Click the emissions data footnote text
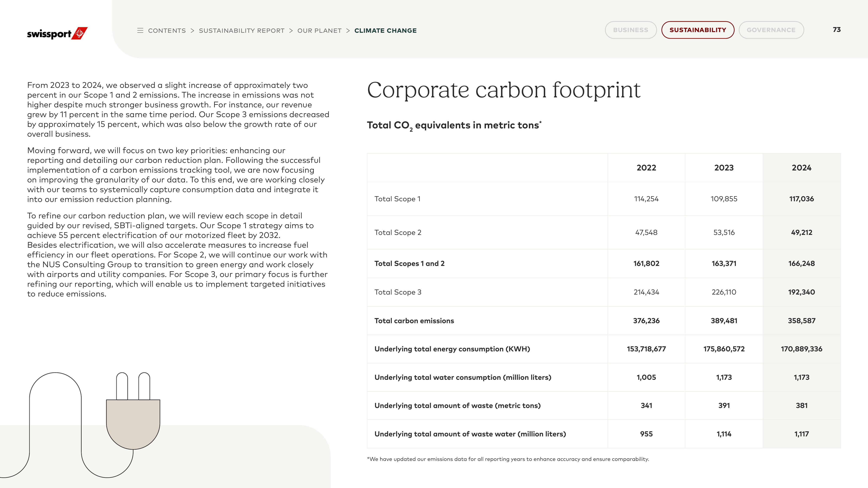868x488 pixels. pyautogui.click(x=508, y=459)
